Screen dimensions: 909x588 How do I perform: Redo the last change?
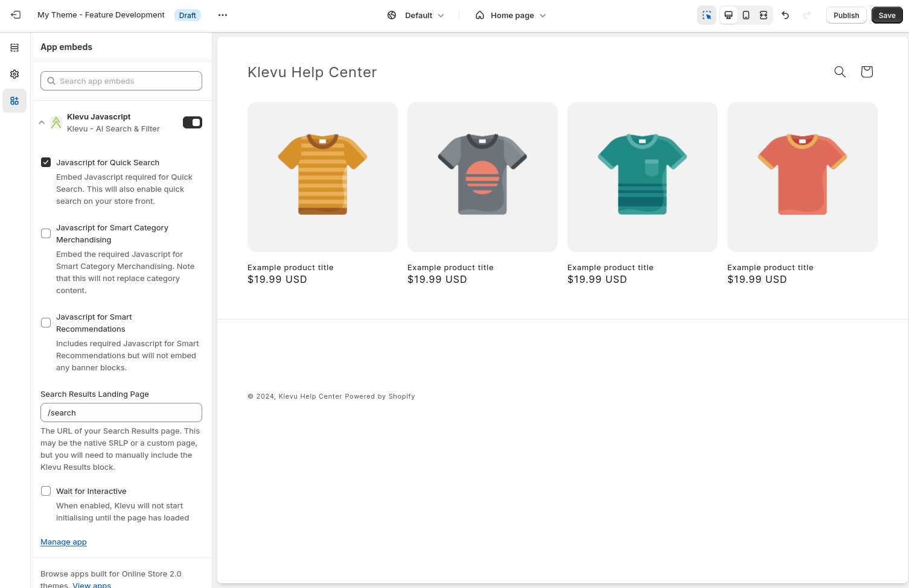(x=807, y=15)
